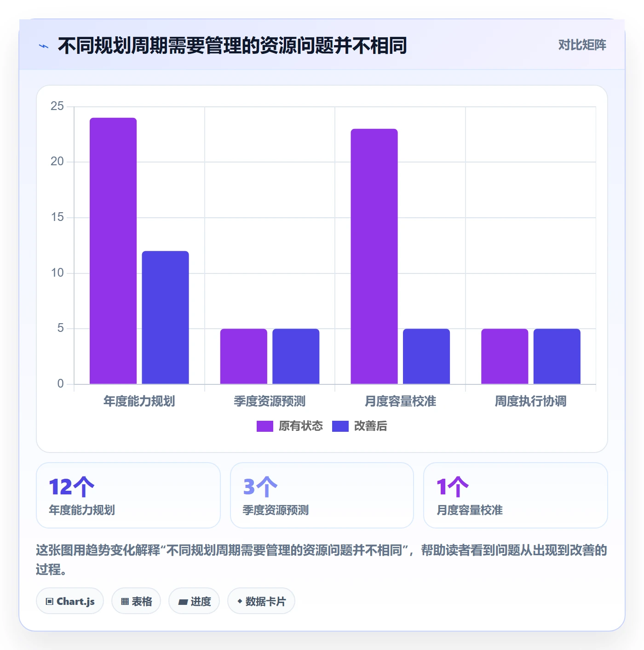The image size is (644, 650).
Task: Click the blue 月度容量校准 bar
Action: 426,356
